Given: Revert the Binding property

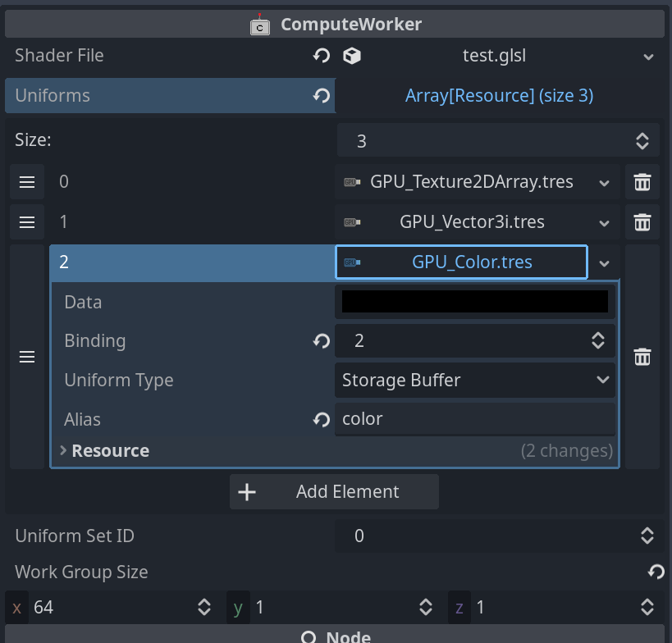Looking at the screenshot, I should (322, 341).
